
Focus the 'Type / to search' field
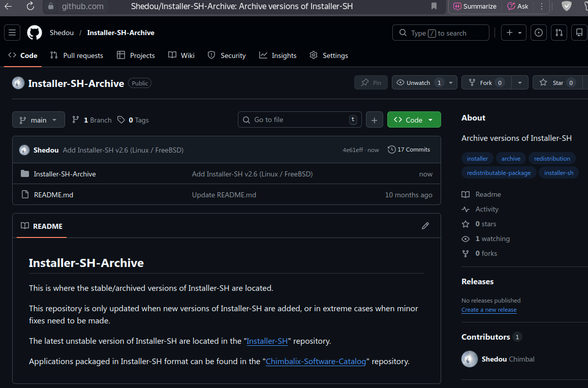tap(441, 33)
